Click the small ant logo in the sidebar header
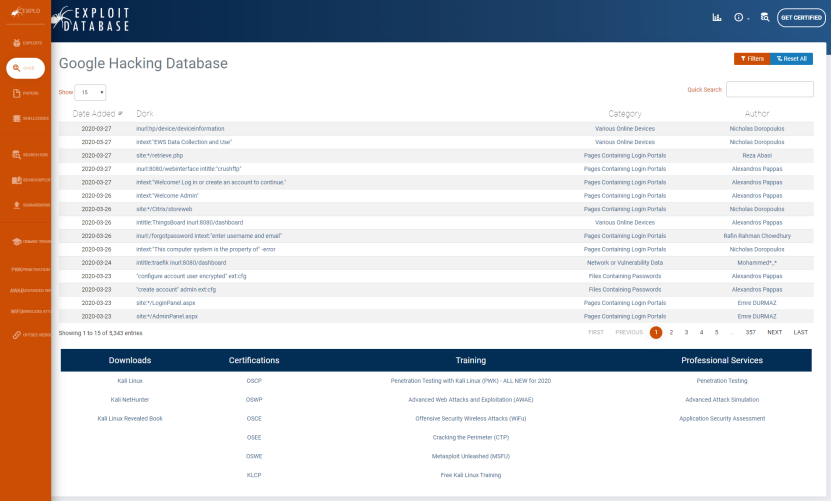This screenshot has width=831, height=501. [x=25, y=11]
